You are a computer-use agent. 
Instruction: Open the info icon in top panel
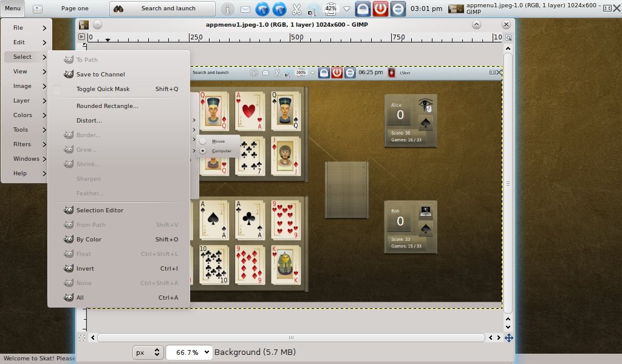pos(227,8)
